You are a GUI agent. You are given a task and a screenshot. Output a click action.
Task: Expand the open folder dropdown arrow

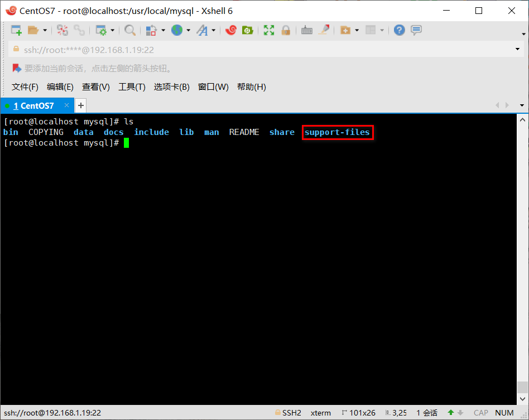(45, 30)
